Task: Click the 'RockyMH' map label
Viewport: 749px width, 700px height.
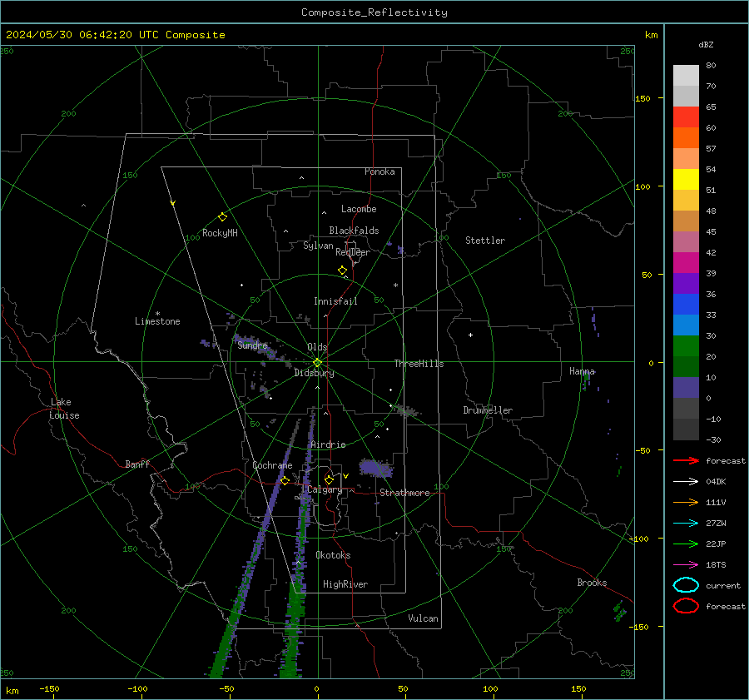Action: pos(220,233)
